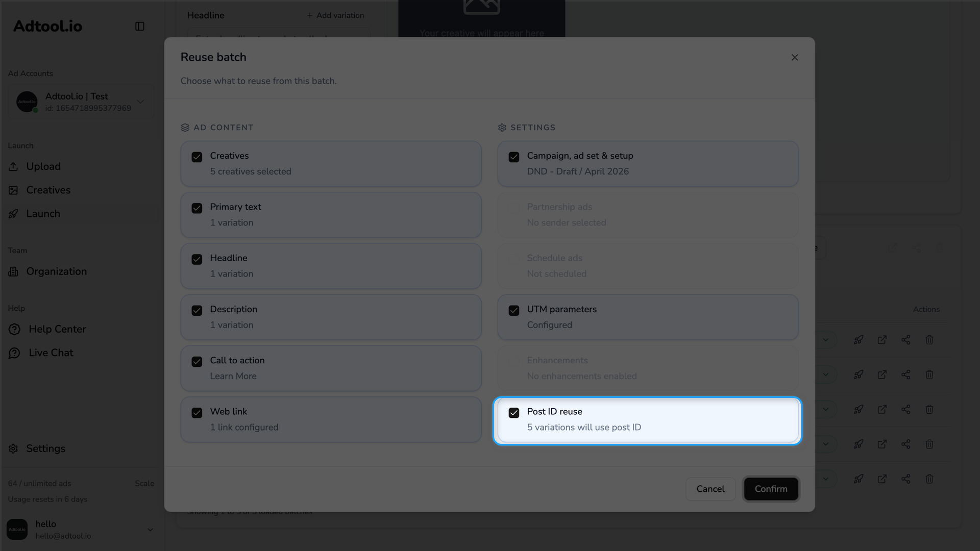Close the Reuse batch dialog
This screenshot has width=980, height=551.
click(795, 58)
